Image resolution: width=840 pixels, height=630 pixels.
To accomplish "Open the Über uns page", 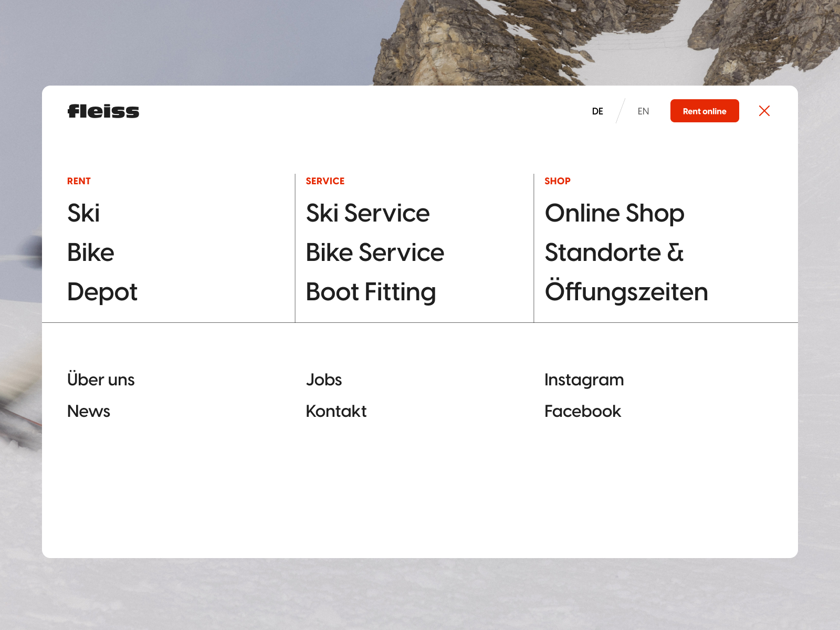I will [101, 380].
